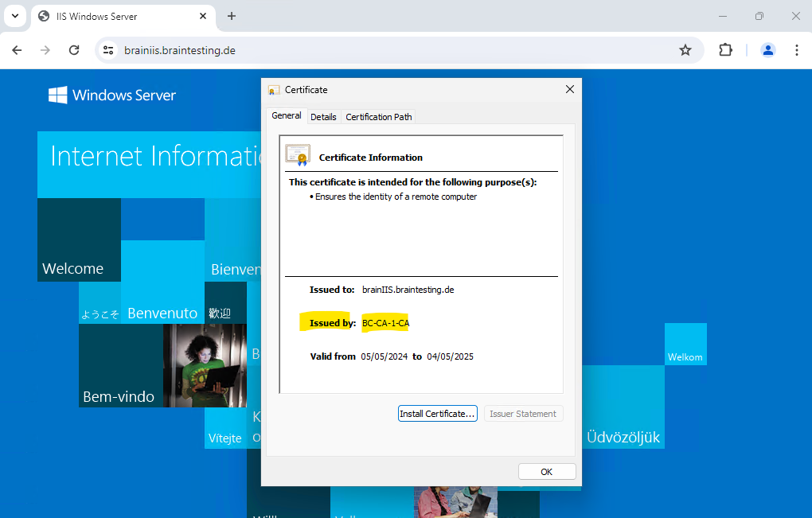The width and height of the screenshot is (812, 518).
Task: Click the valid-from date 05/05/2024
Action: pyautogui.click(x=385, y=356)
